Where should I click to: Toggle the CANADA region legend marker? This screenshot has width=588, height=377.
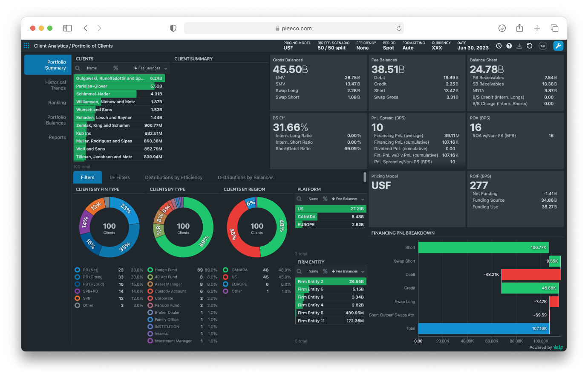coord(225,270)
